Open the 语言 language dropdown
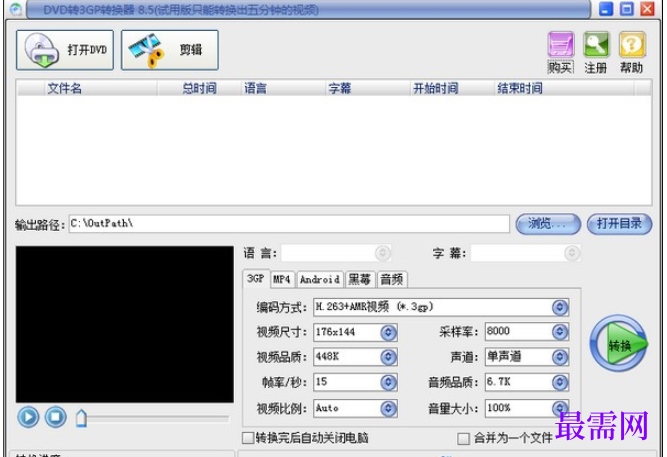Image resolution: width=667 pixels, height=457 pixels. (x=382, y=253)
